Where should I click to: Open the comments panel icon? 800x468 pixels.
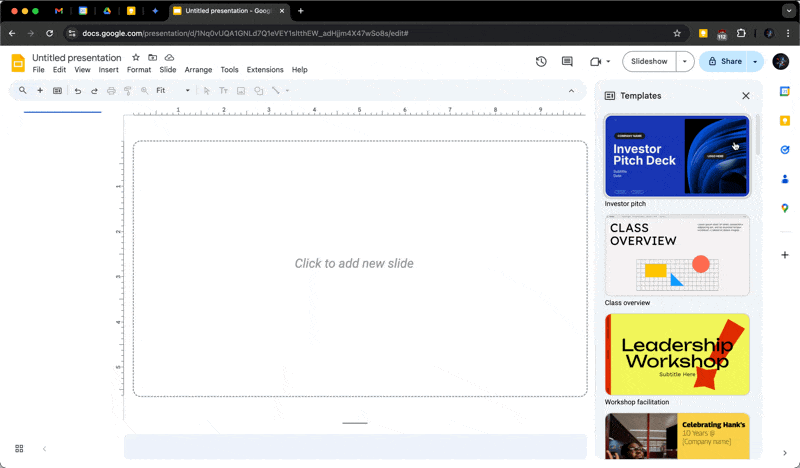(x=567, y=61)
